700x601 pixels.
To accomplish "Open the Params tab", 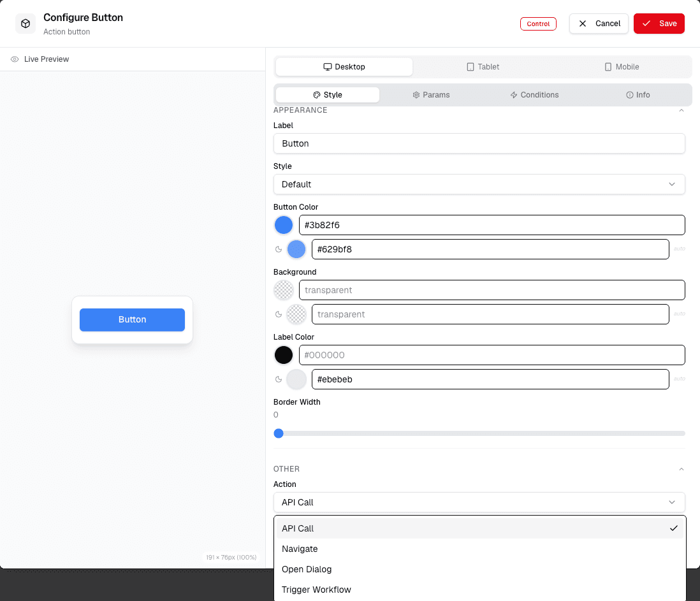I will [x=431, y=95].
